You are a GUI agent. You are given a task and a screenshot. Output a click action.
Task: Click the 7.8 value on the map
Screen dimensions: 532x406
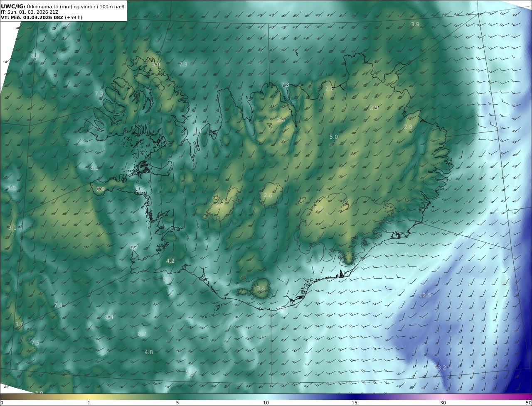[12, 188]
